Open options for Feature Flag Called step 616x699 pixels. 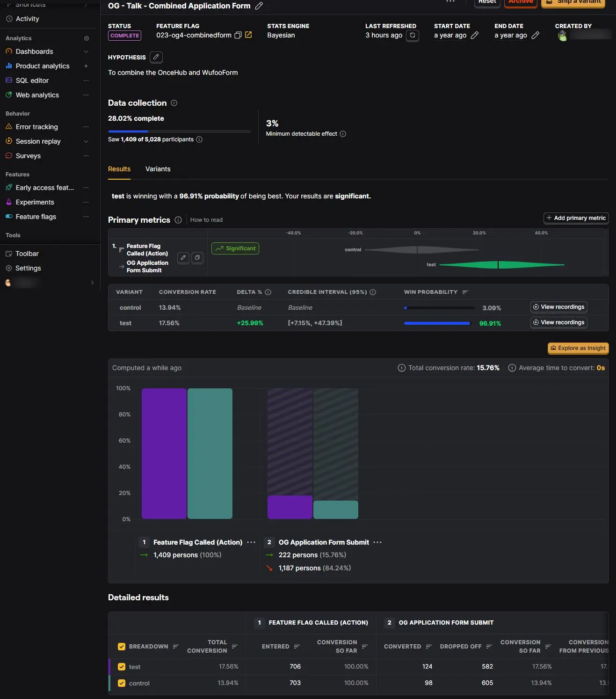[x=251, y=542]
